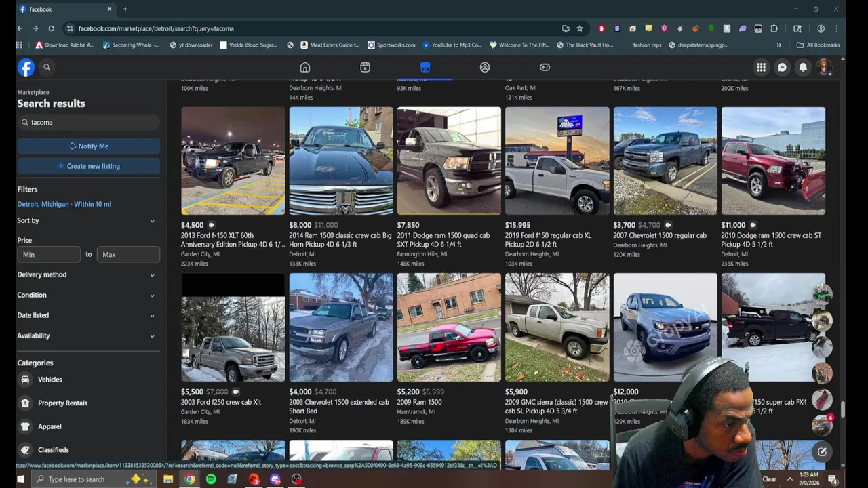The width and height of the screenshot is (868, 488).
Task: Open the red 2009 Ram 1500 photo
Action: (449, 327)
